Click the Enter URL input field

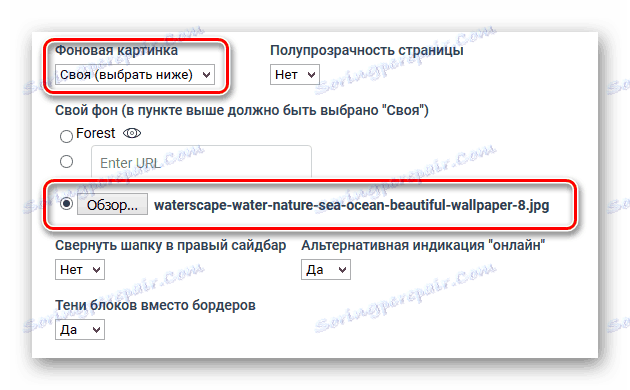coord(201,162)
